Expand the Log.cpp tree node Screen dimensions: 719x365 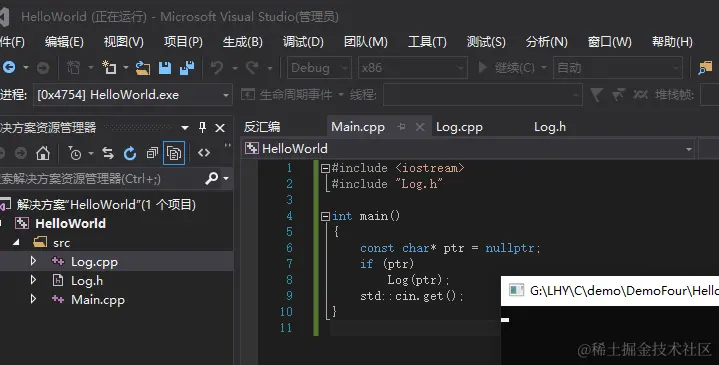point(33,261)
